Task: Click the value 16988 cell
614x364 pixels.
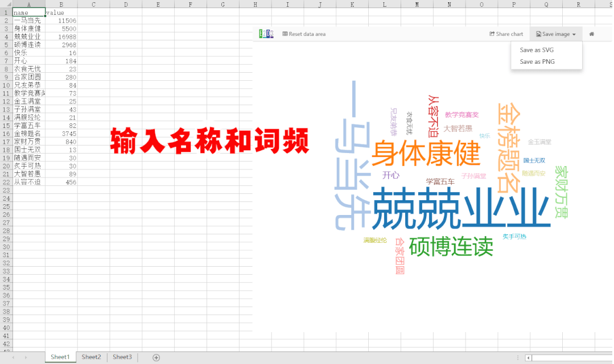Action: pos(61,37)
